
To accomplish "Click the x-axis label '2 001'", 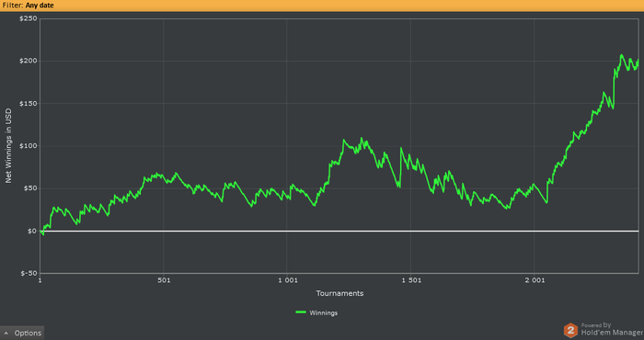I will coord(535,280).
